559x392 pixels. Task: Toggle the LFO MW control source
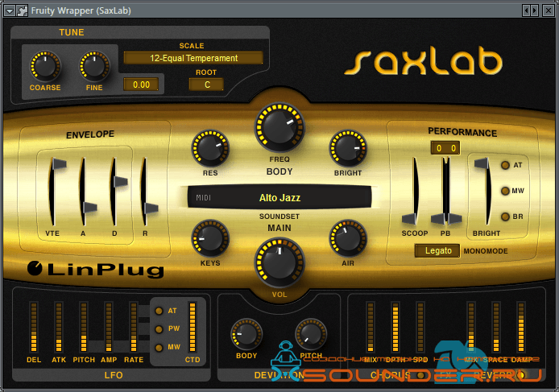[x=159, y=347]
